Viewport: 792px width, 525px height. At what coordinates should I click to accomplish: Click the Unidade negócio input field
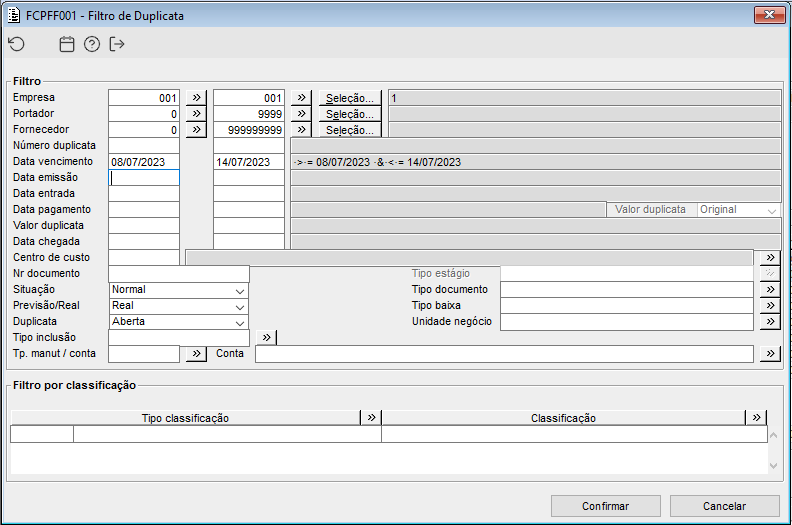tap(627, 322)
